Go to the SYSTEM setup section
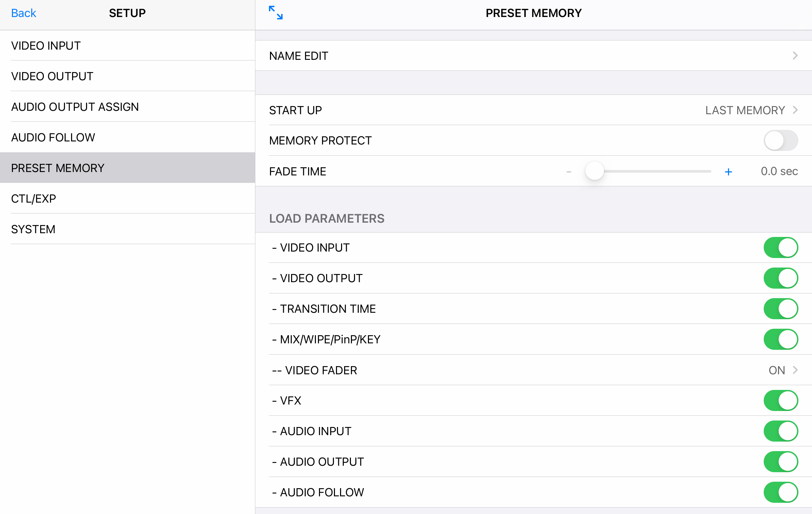The height and width of the screenshot is (514, 812). 33,229
